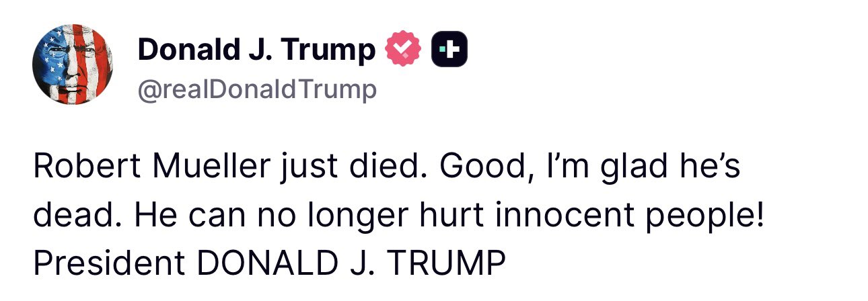Image resolution: width=868 pixels, height=301 pixels.
Task: Click the capitalized "TRUMP" ending the post
Action: click(444, 265)
